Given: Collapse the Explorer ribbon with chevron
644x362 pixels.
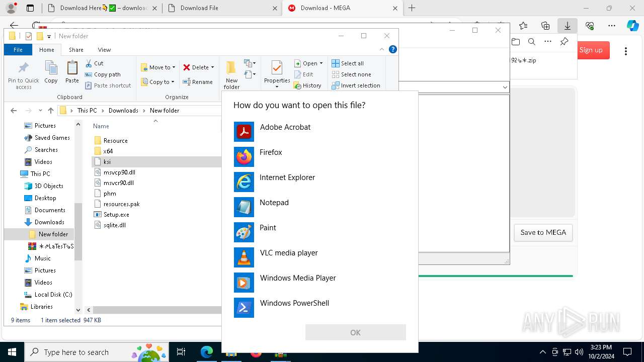Looking at the screenshot, I should click(x=382, y=49).
